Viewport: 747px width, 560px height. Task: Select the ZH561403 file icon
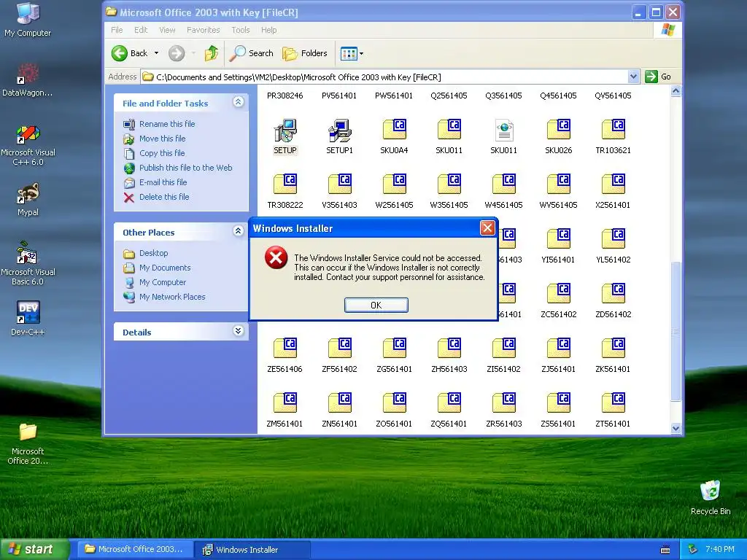click(x=449, y=349)
